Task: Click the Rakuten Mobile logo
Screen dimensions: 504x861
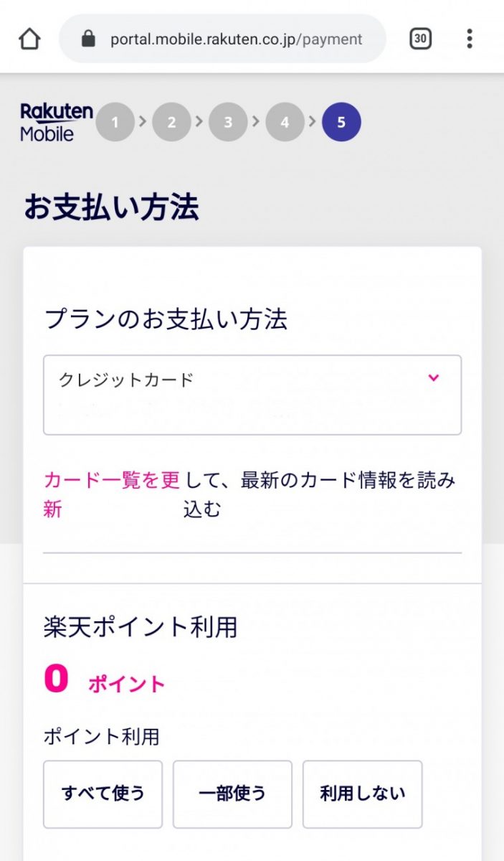Action: pos(57,122)
